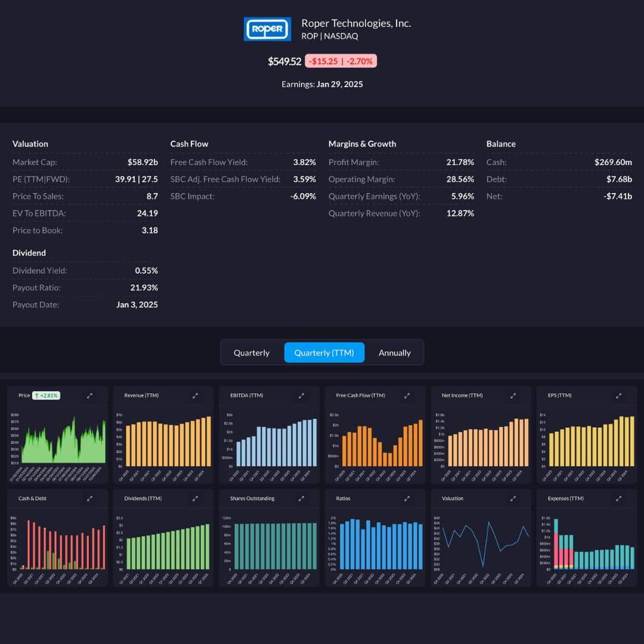
Task: Switch to the Quarterly tab
Action: 252,353
